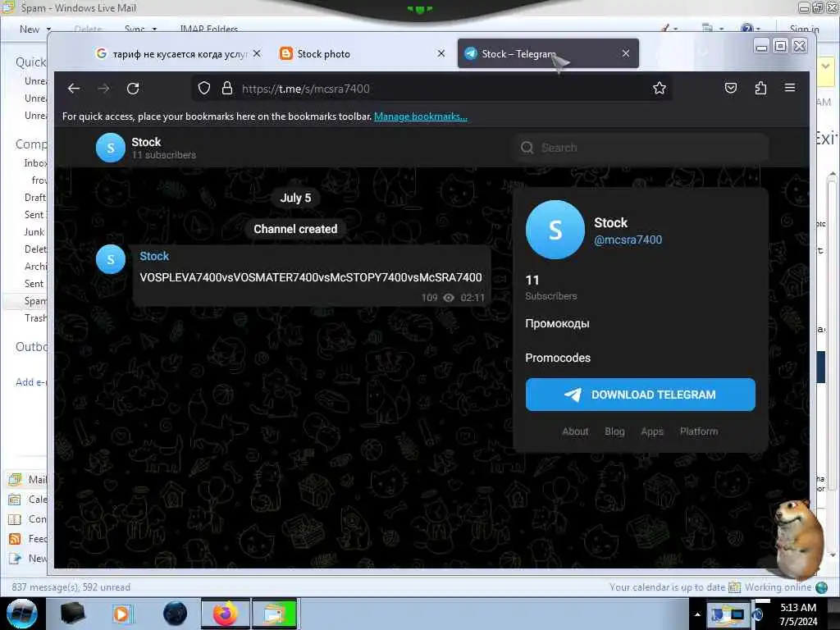840x630 pixels.
Task: Open the Windows Start button
Action: pos(21,614)
